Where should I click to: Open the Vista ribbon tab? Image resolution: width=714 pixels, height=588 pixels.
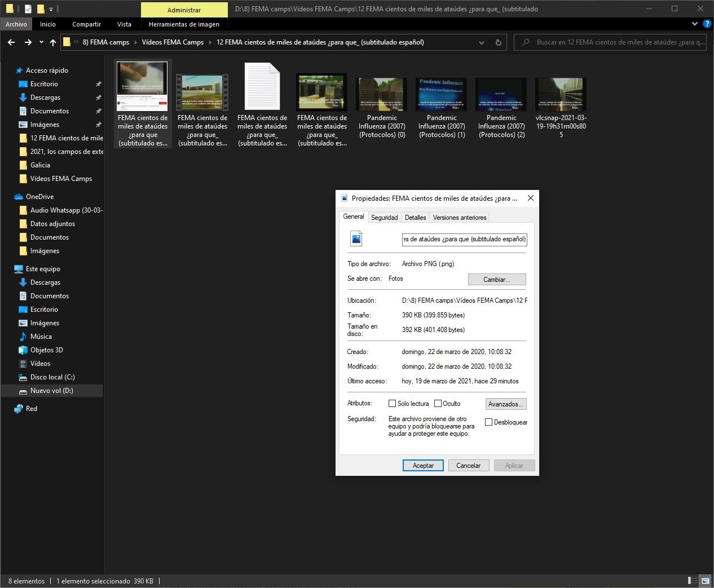coord(124,24)
